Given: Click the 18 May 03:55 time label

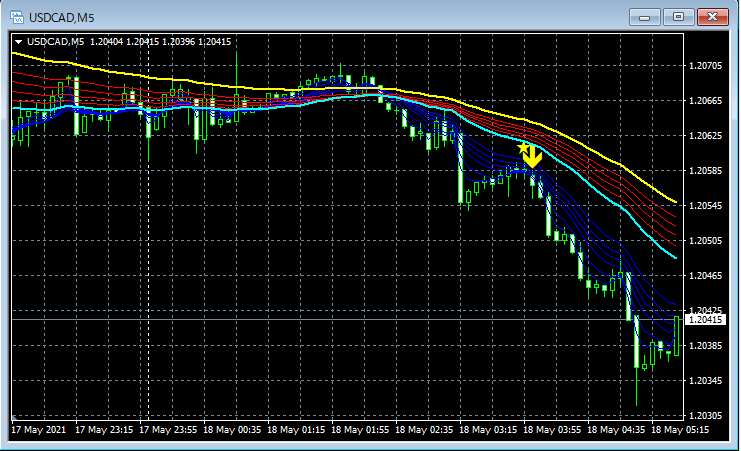Looking at the screenshot, I should click(x=552, y=430).
